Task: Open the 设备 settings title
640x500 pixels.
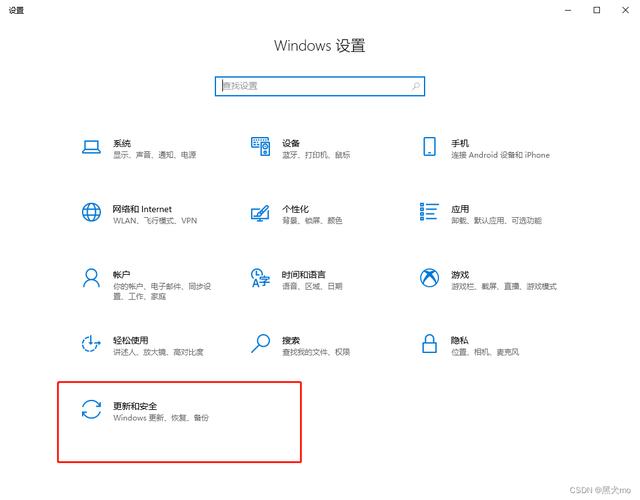Action: click(291, 143)
